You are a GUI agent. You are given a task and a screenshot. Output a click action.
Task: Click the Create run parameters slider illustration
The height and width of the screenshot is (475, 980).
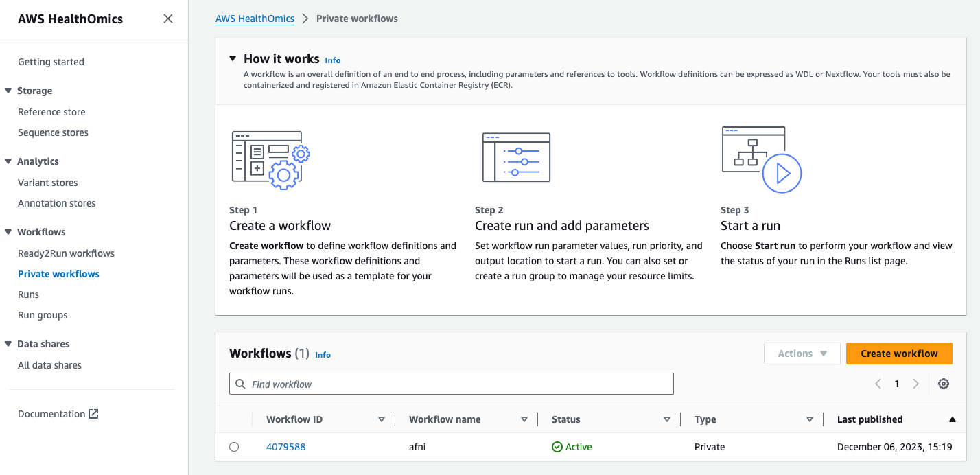pyautogui.click(x=516, y=157)
